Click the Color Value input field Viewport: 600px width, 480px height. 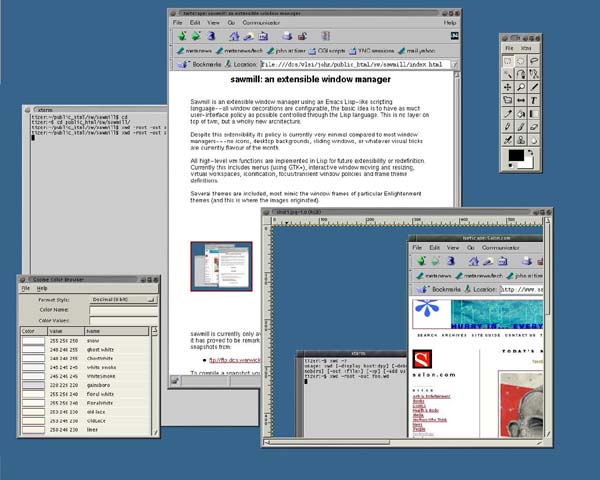[124, 320]
